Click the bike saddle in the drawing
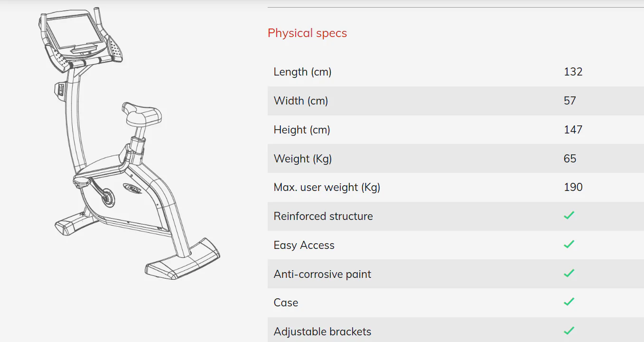 point(141,113)
